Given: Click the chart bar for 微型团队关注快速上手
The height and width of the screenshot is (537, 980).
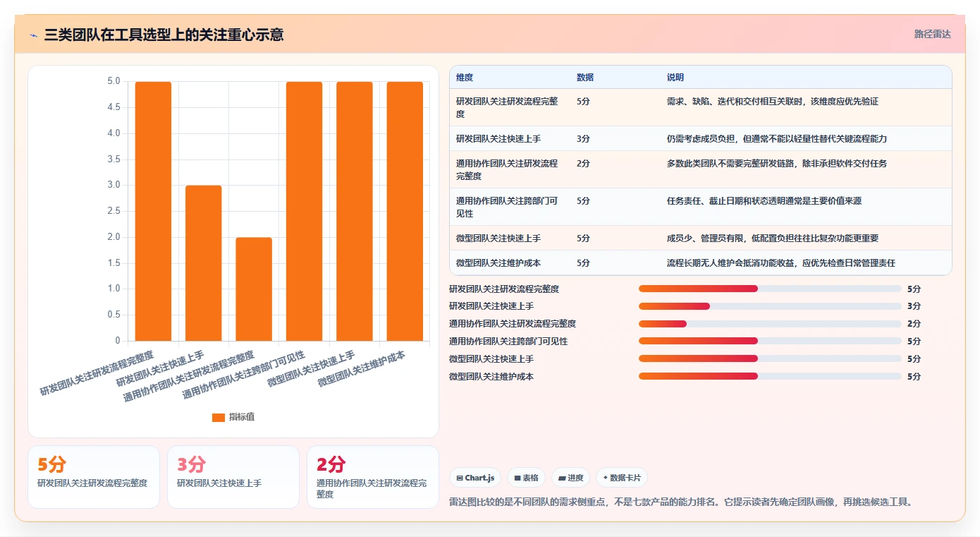Looking at the screenshot, I should (x=355, y=211).
